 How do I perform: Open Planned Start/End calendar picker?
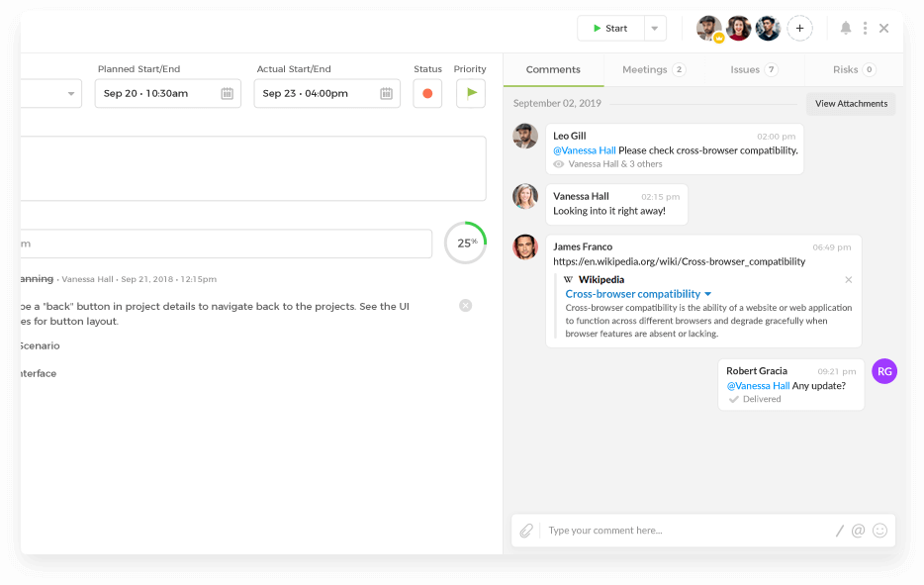tap(227, 94)
